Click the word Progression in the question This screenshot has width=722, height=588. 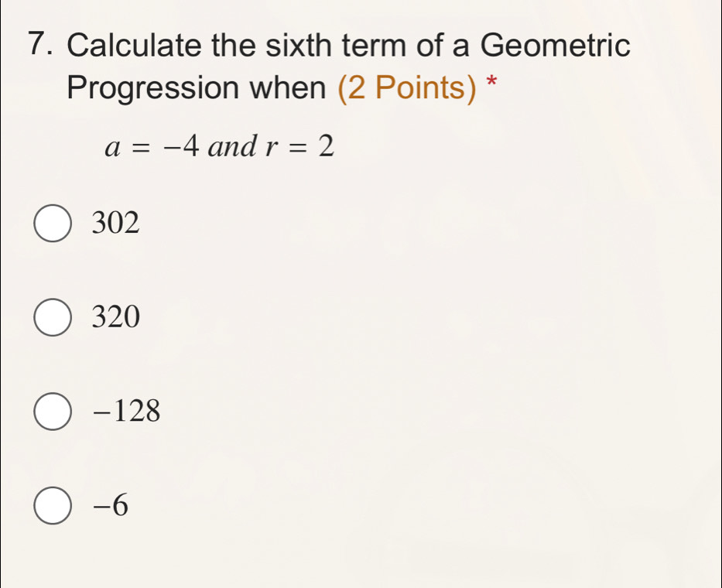click(x=139, y=87)
